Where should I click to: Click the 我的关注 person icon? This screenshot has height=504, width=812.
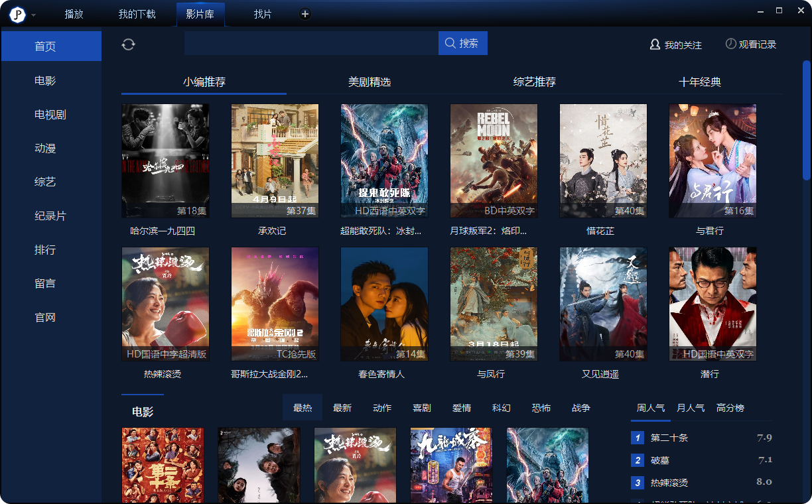(655, 44)
